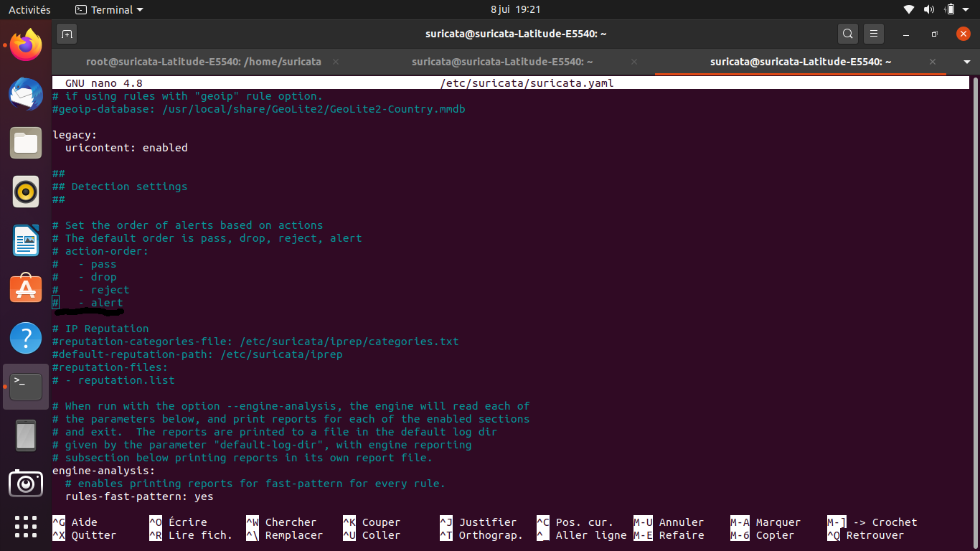Open Thunderbird mail from the dock
Screen dimensions: 980x551
click(x=26, y=94)
